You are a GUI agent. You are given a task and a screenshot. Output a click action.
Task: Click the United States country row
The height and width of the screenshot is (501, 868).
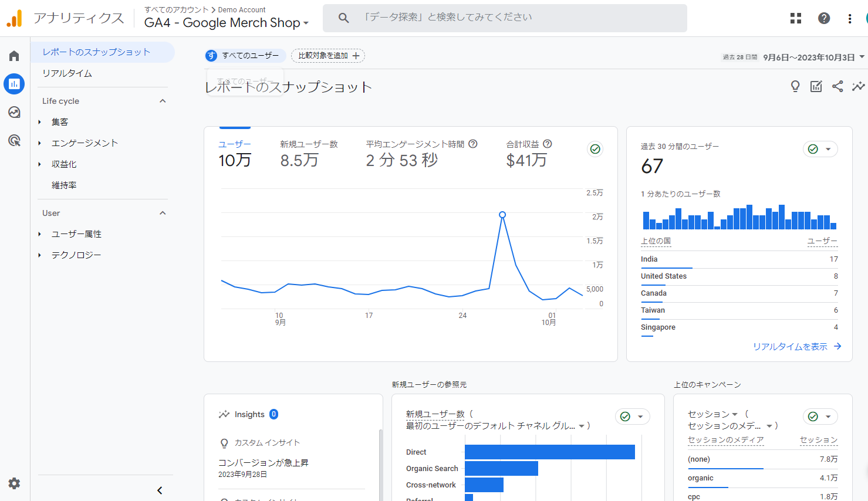pos(739,276)
